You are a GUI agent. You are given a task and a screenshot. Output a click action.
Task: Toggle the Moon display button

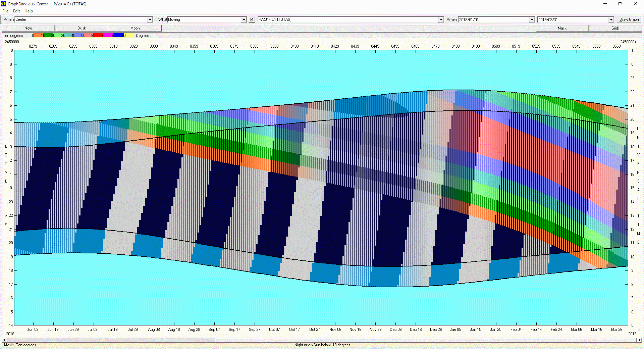pyautogui.click(x=135, y=28)
